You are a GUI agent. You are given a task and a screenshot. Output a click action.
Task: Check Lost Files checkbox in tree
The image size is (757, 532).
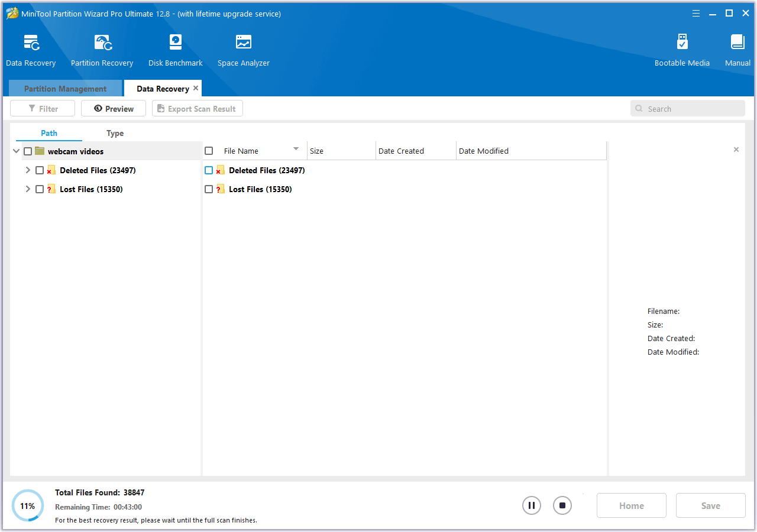pyautogui.click(x=40, y=189)
